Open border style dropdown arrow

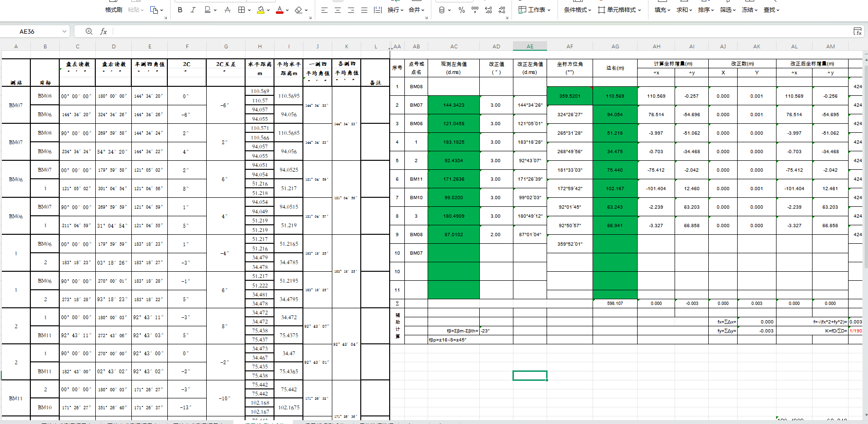[249, 10]
